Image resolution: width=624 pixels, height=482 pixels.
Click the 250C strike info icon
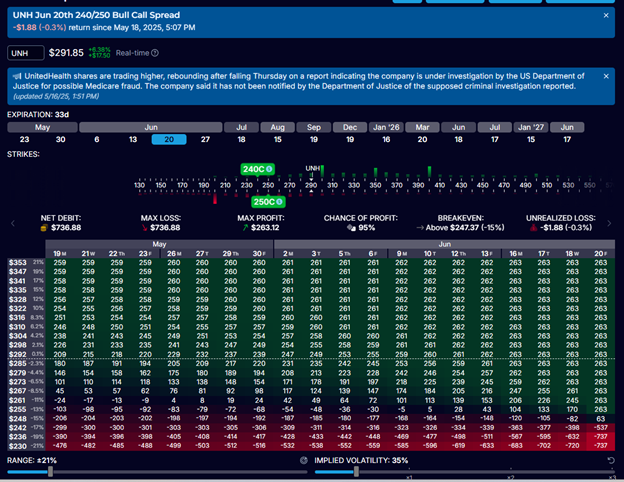click(x=279, y=202)
